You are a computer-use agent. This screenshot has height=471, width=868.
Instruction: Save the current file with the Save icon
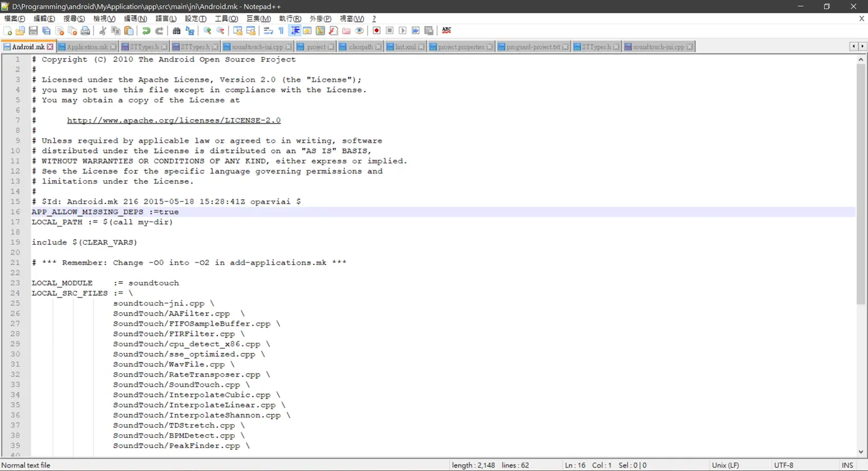click(x=33, y=31)
